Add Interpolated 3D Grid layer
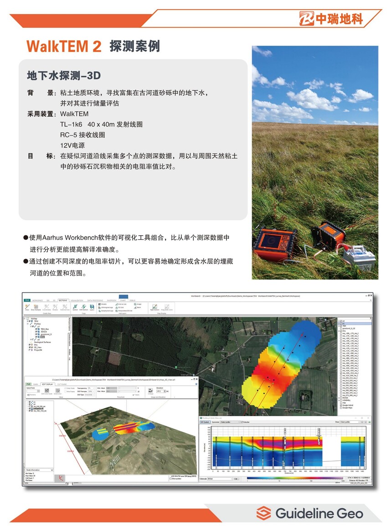392x532 pixels. click(x=124, y=311)
